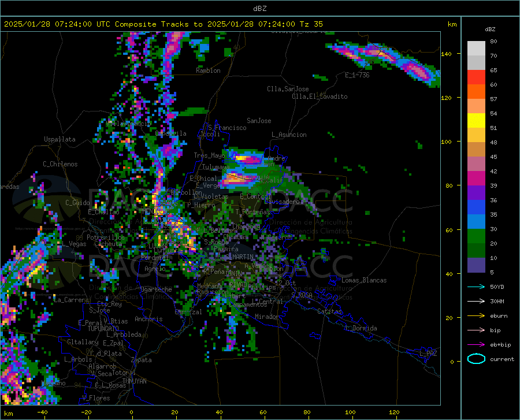Click the Composite Tracks timestamp header line
Image resolution: width=520 pixels, height=420 pixels.
pos(163,24)
